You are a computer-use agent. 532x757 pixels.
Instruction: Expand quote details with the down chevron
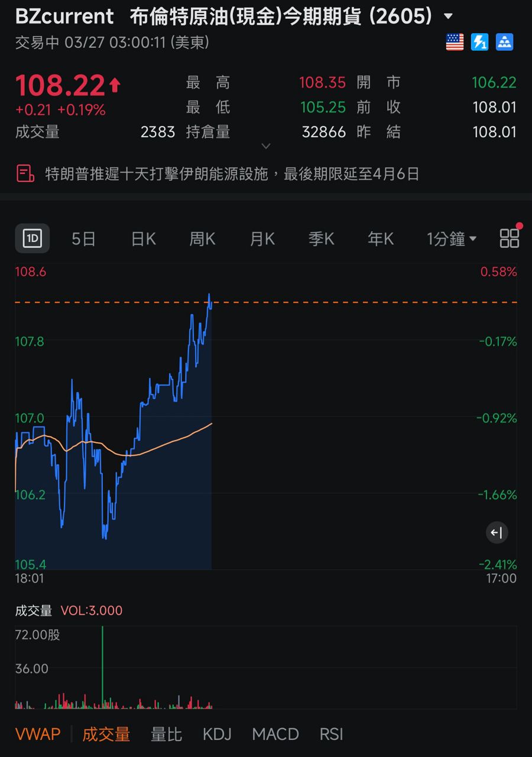[x=266, y=146]
